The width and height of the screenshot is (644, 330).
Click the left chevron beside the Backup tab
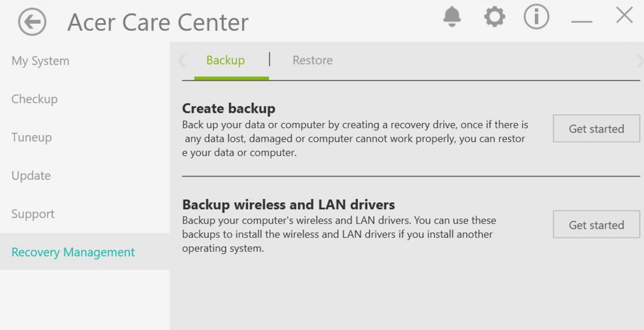pyautogui.click(x=182, y=61)
